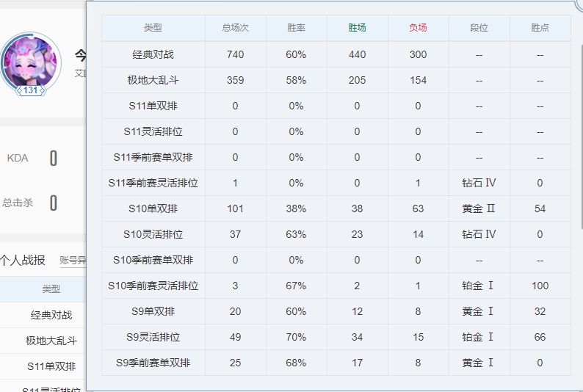583x392 pixels.
Task: Click the 100 league points cell
Action: coord(540,286)
